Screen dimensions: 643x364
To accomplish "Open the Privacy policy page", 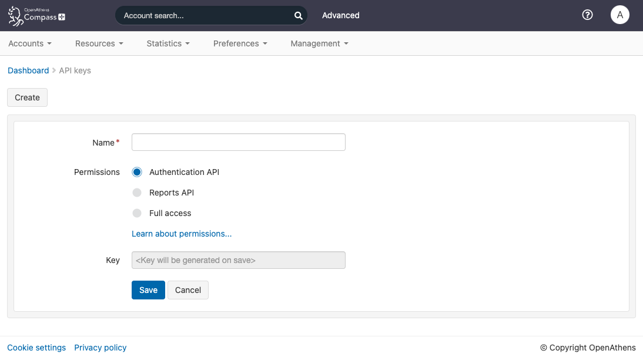I will click(100, 347).
